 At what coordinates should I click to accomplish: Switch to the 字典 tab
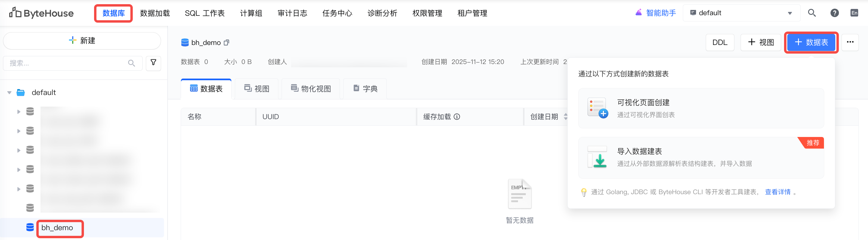pyautogui.click(x=365, y=89)
